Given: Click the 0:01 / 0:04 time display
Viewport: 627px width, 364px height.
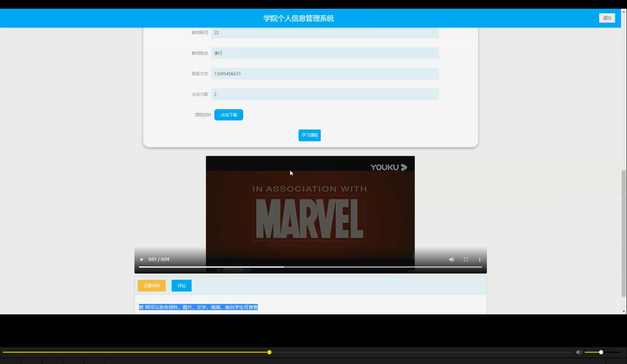Looking at the screenshot, I should pyautogui.click(x=159, y=259).
